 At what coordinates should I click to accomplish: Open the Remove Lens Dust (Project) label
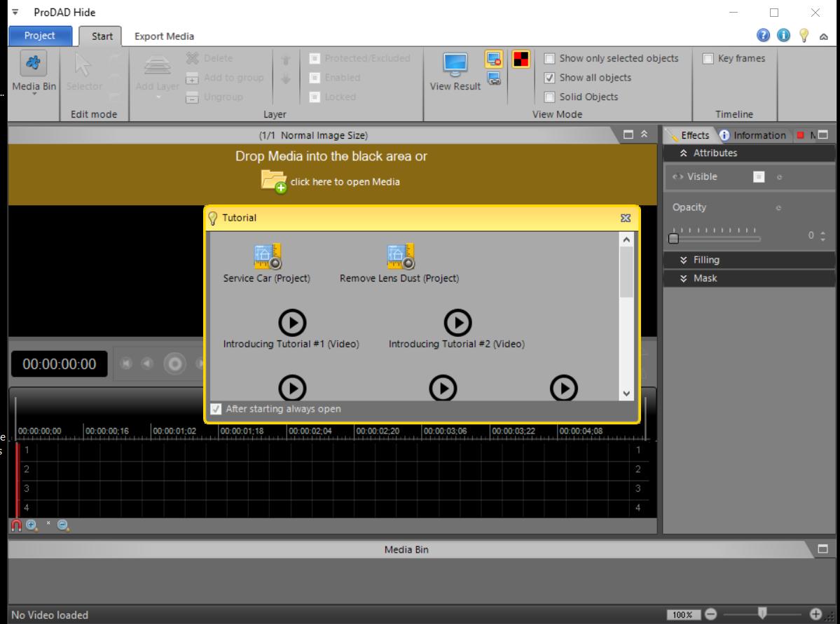[x=399, y=279]
